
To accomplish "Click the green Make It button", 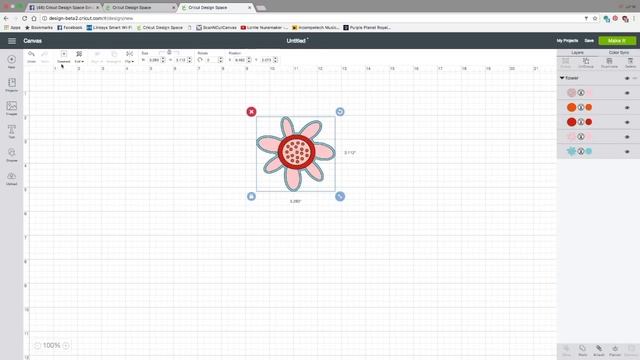I will coord(617,41).
